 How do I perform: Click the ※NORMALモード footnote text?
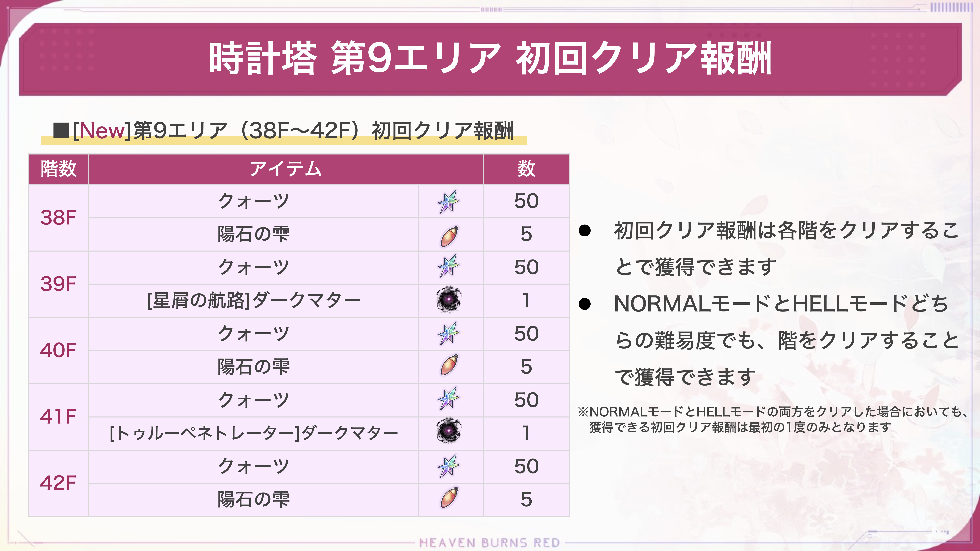click(772, 419)
